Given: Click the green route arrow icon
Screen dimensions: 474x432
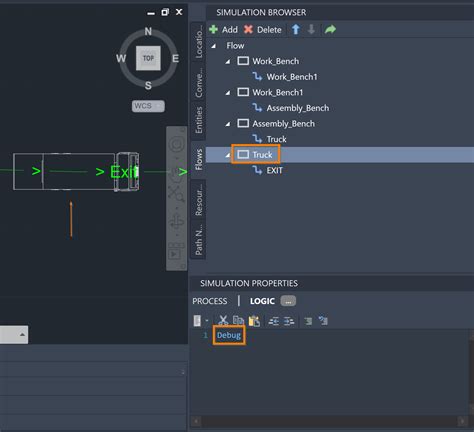Looking at the screenshot, I should point(330,30).
